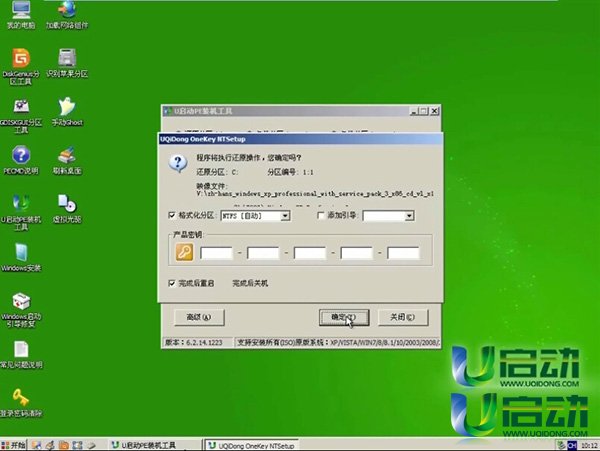Image resolution: width=600 pixels, height=451 pixels.
Task: Open the 虚拟光驱 desktop icon
Action: (67, 208)
